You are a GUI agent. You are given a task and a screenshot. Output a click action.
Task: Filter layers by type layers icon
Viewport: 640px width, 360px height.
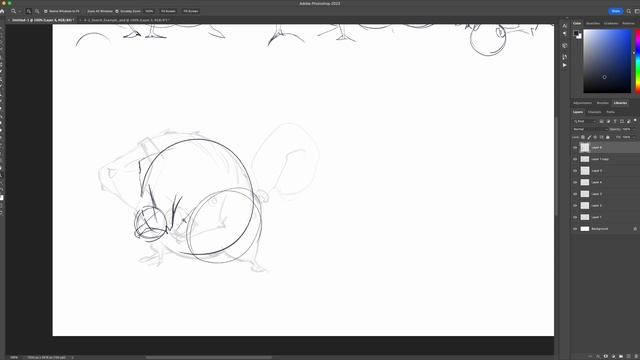(x=615, y=121)
